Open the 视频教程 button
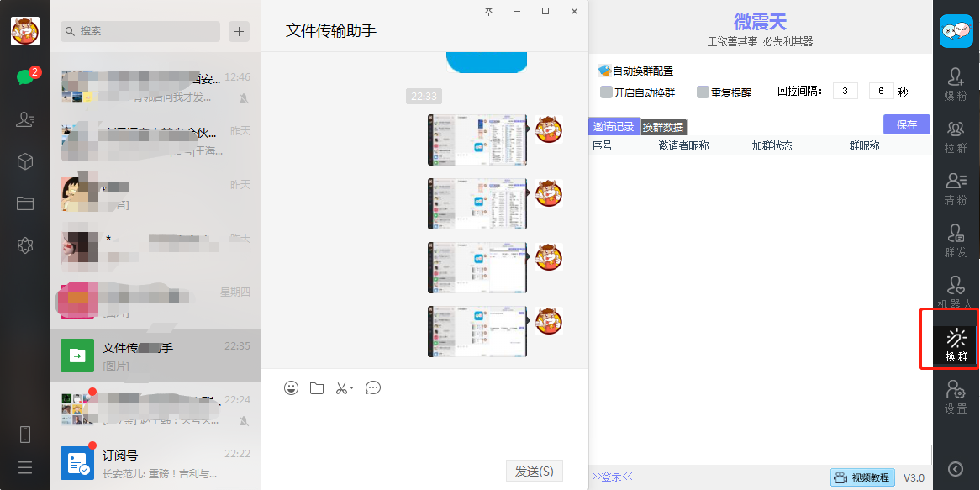This screenshot has width=980, height=490. 862,477
